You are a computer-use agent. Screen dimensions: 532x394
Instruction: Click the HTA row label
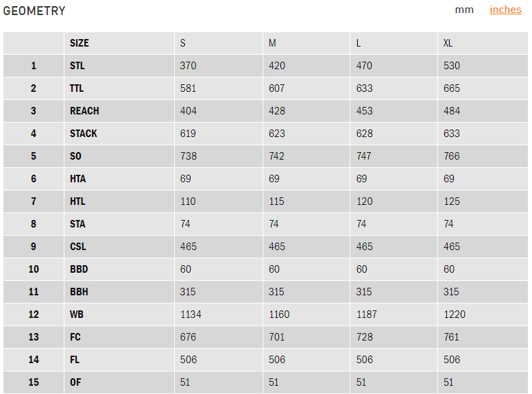(78, 179)
